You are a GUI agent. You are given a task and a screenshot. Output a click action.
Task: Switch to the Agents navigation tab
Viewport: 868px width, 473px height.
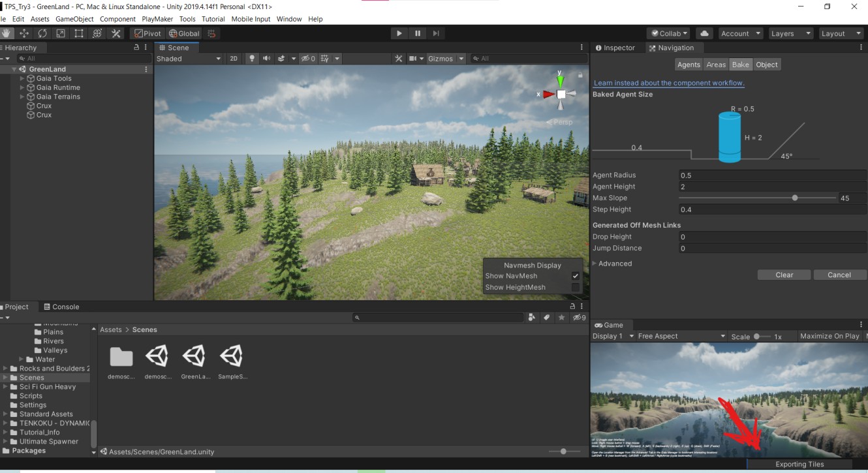pos(689,65)
